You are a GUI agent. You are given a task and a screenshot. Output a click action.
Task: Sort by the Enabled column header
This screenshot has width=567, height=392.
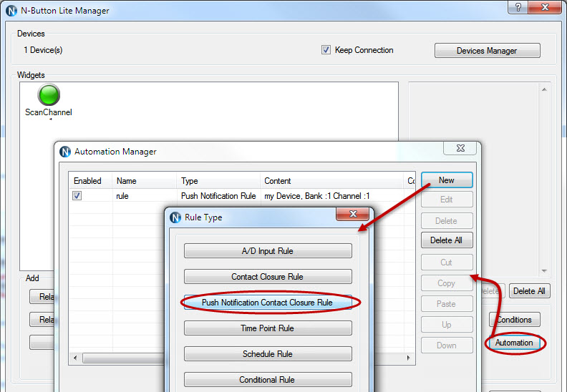[x=90, y=181]
